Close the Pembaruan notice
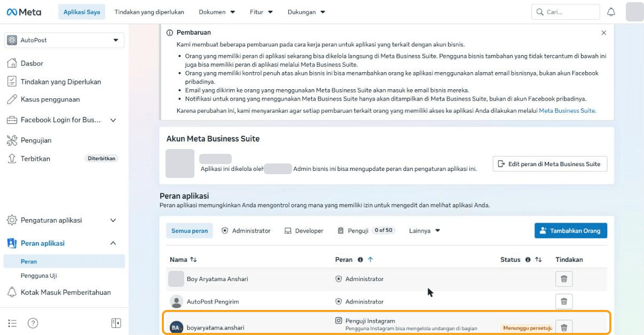Viewport: 644px width, 335px height. tap(604, 33)
